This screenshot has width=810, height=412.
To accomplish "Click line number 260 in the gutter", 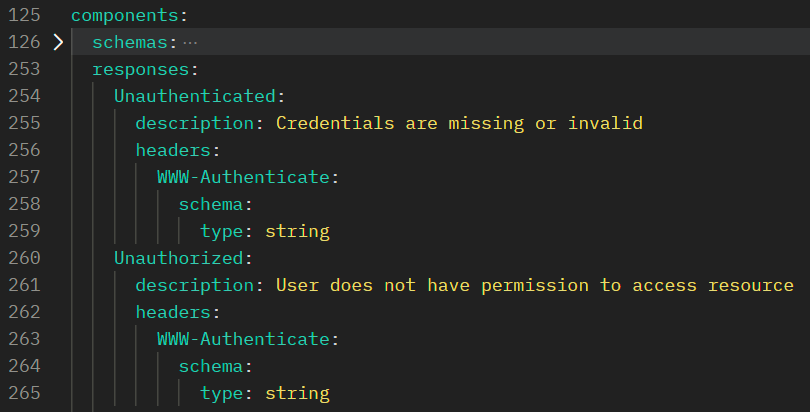I will [23, 258].
